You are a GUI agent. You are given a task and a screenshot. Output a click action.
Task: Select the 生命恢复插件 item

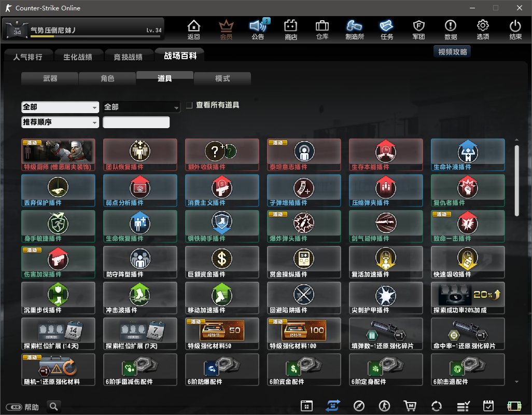pos(140,226)
